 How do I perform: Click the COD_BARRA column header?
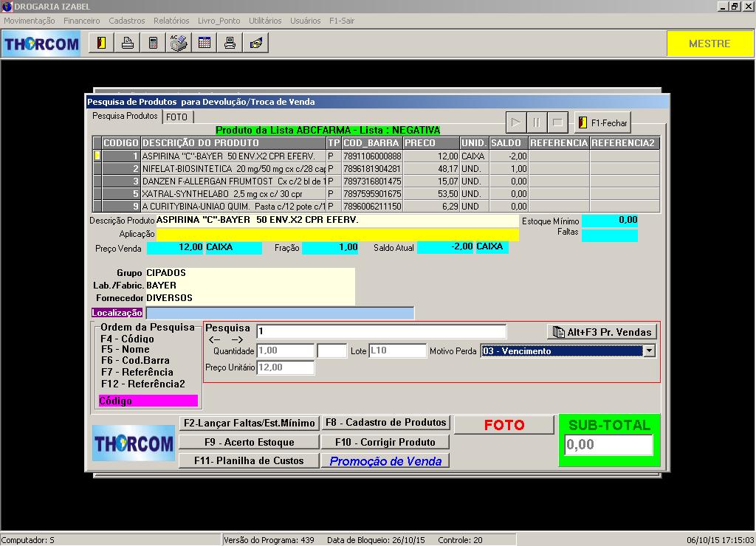pos(372,143)
